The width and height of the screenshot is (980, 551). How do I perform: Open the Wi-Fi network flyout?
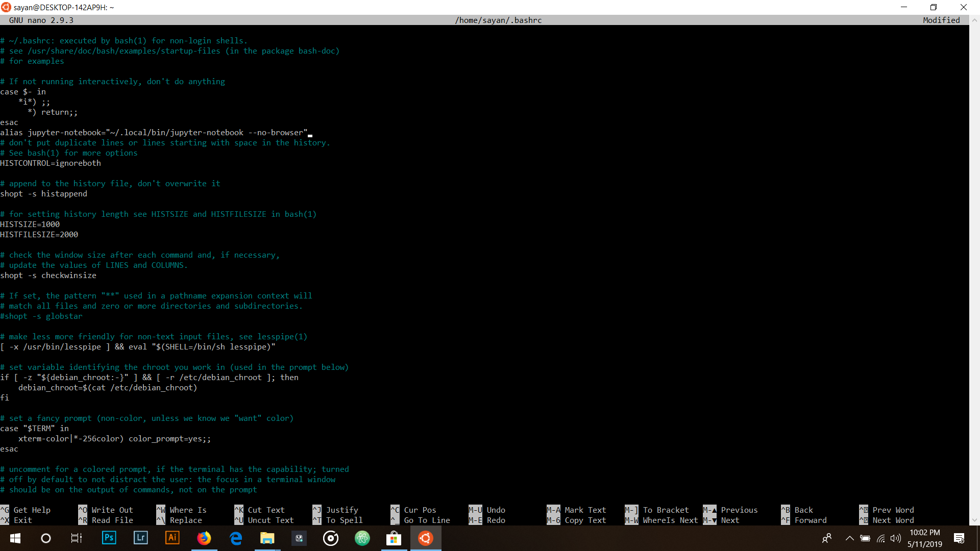click(880, 538)
